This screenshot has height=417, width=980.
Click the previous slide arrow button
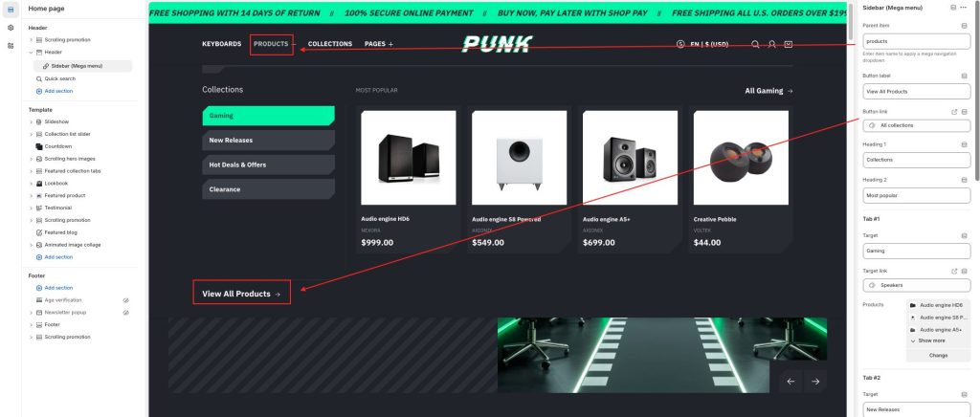[x=791, y=381]
